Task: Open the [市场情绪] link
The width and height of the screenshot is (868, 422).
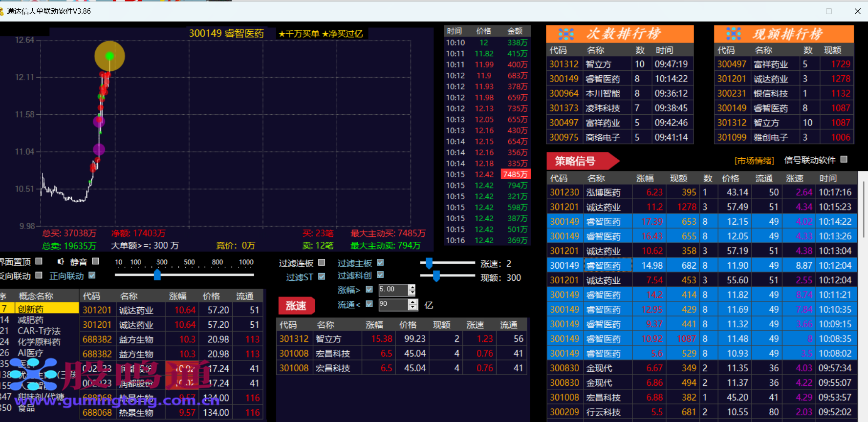Action: 754,160
